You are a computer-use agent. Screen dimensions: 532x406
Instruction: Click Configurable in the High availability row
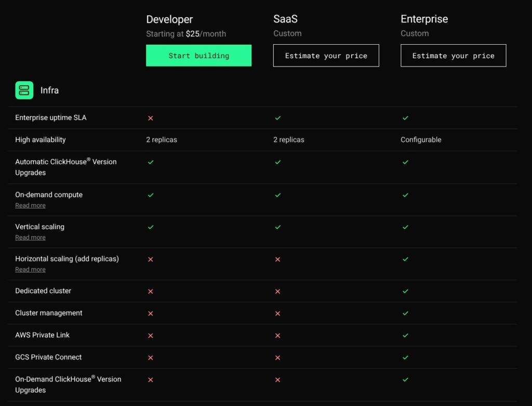(421, 139)
